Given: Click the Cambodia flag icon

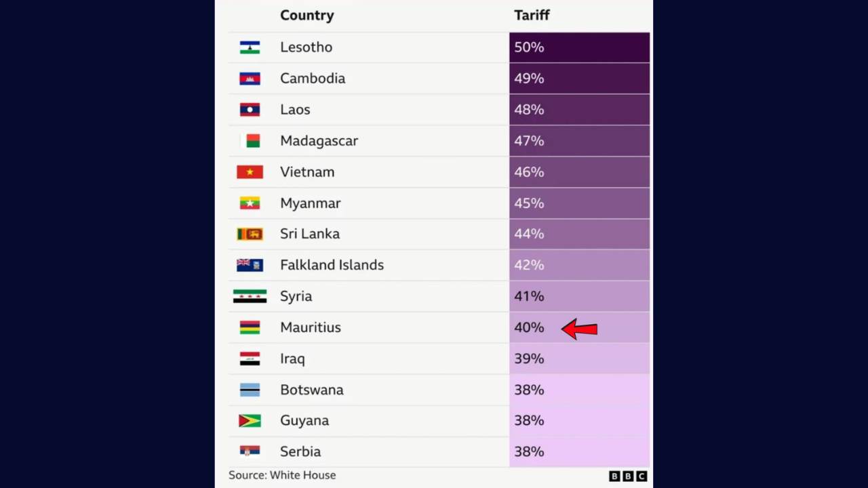Looking at the screenshot, I should pyautogui.click(x=250, y=79).
